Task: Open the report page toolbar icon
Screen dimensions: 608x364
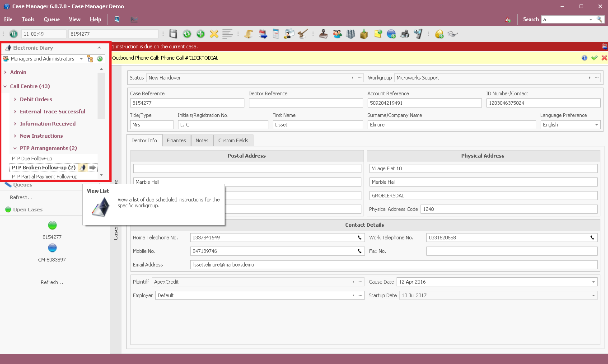Action: 276,34
